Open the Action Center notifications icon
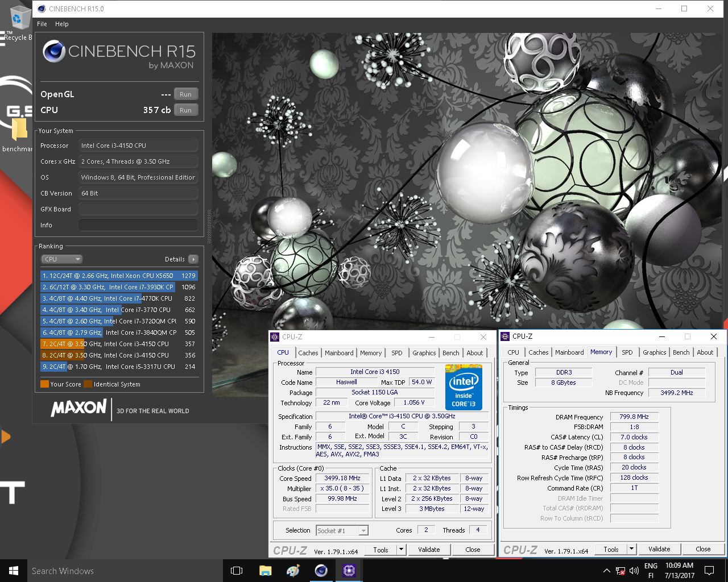The width and height of the screenshot is (728, 582). pos(709,571)
